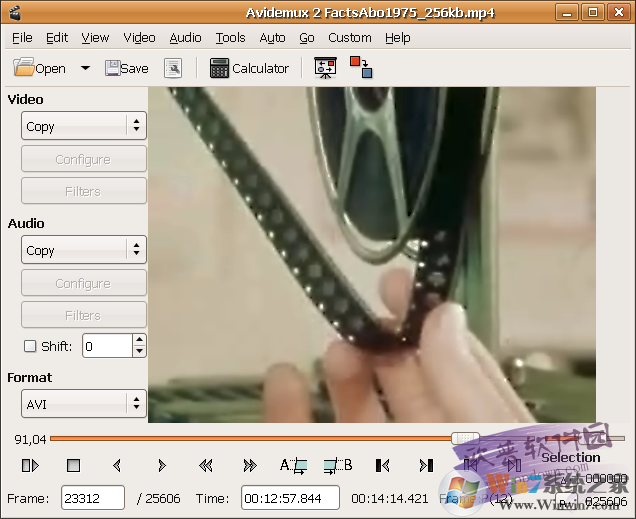The width and height of the screenshot is (636, 519).
Task: Minimize the Avidemux window
Action: point(567,12)
